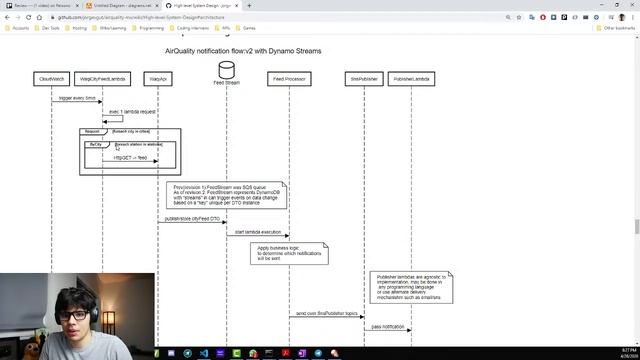Image resolution: width=640 pixels, height=360 pixels.
Task: Click the 'start lambda execution' label
Action: point(258,232)
